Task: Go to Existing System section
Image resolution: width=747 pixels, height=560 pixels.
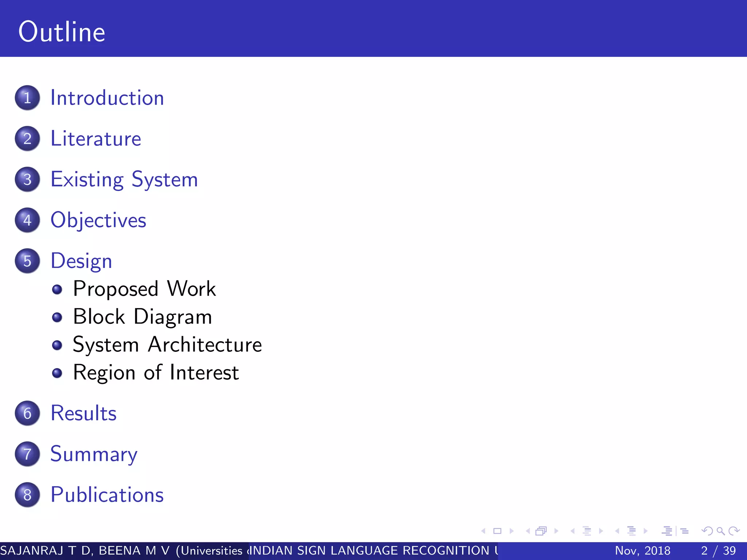Action: [124, 180]
